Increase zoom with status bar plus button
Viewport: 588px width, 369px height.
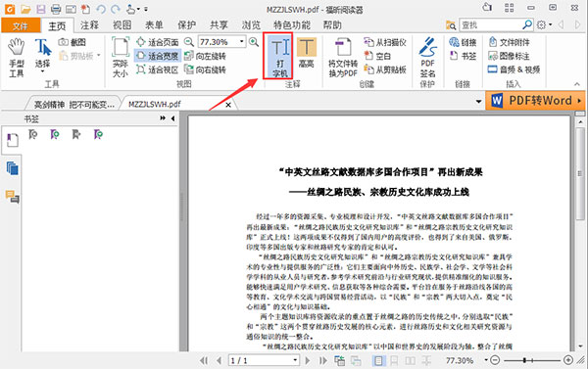click(x=568, y=360)
